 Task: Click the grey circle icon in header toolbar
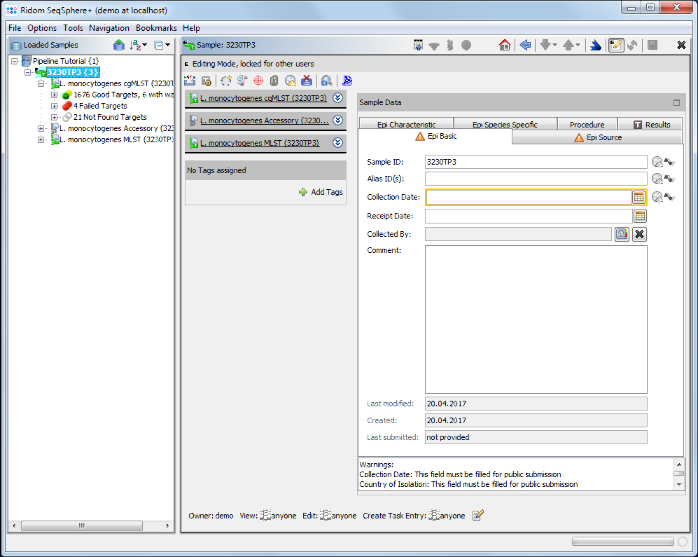[466, 45]
